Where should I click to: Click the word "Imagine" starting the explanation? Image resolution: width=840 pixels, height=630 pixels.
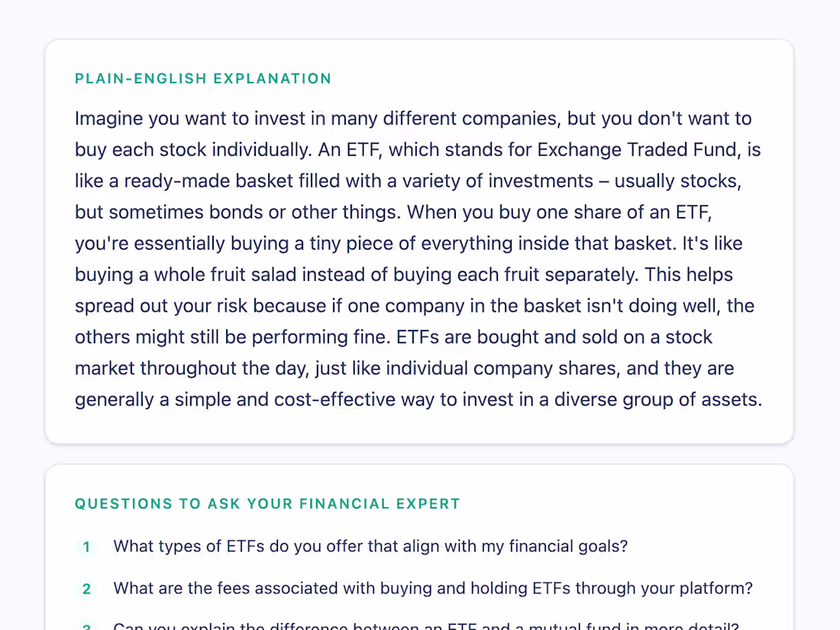coord(108,119)
